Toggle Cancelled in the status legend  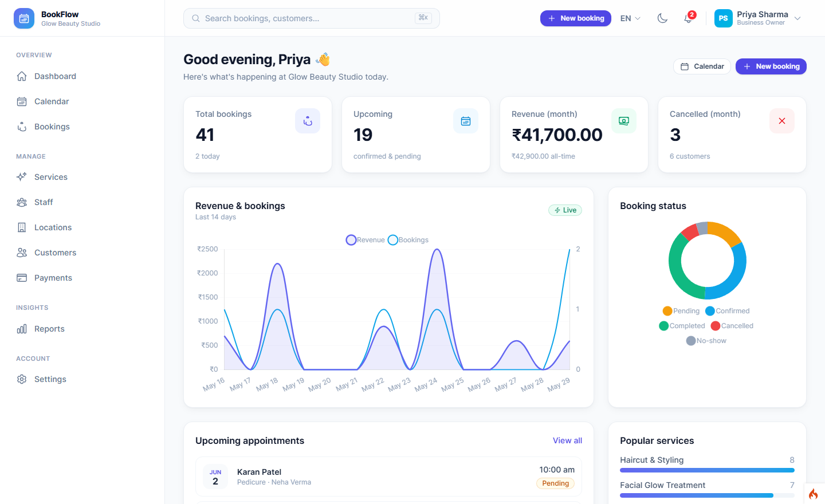pos(732,326)
